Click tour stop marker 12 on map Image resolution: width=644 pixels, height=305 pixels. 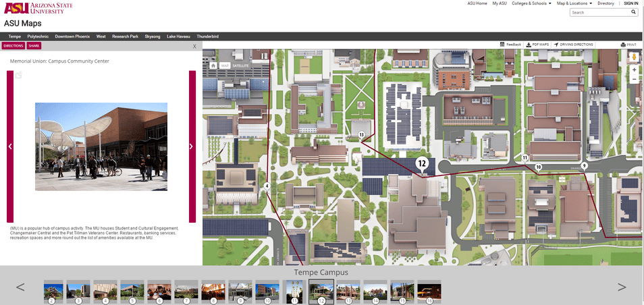(422, 165)
